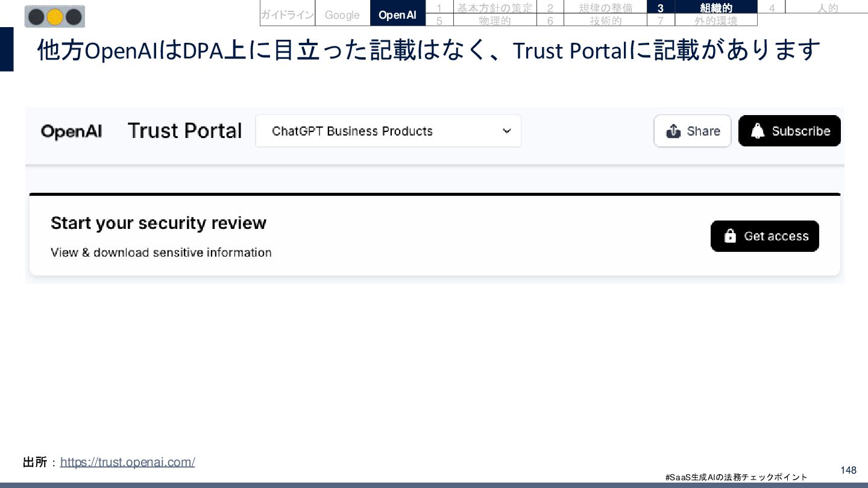This screenshot has width=868, height=488.
Task: Click 'View & download sensitive information' text
Action: click(161, 252)
